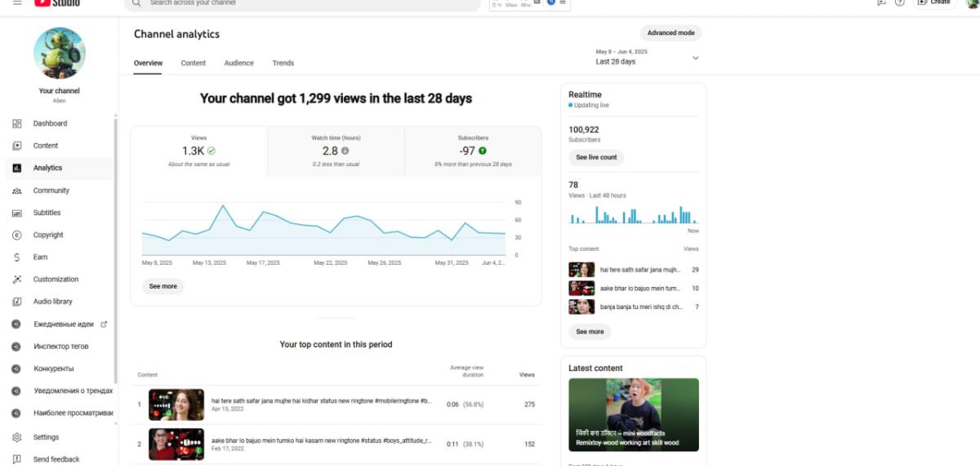
Task: Open the Copyright icon in sidebar
Action: (x=17, y=235)
